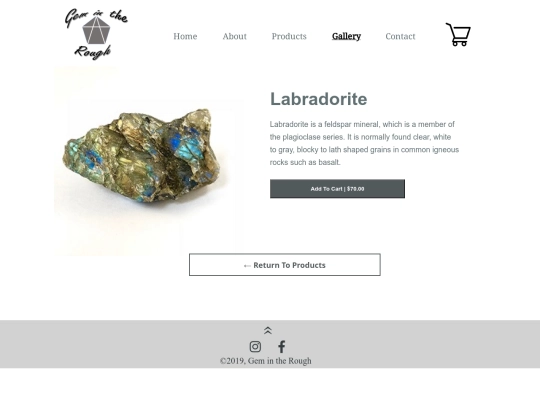Select the underlined Gallery nav item
The height and width of the screenshot is (405, 540).
pos(346,36)
